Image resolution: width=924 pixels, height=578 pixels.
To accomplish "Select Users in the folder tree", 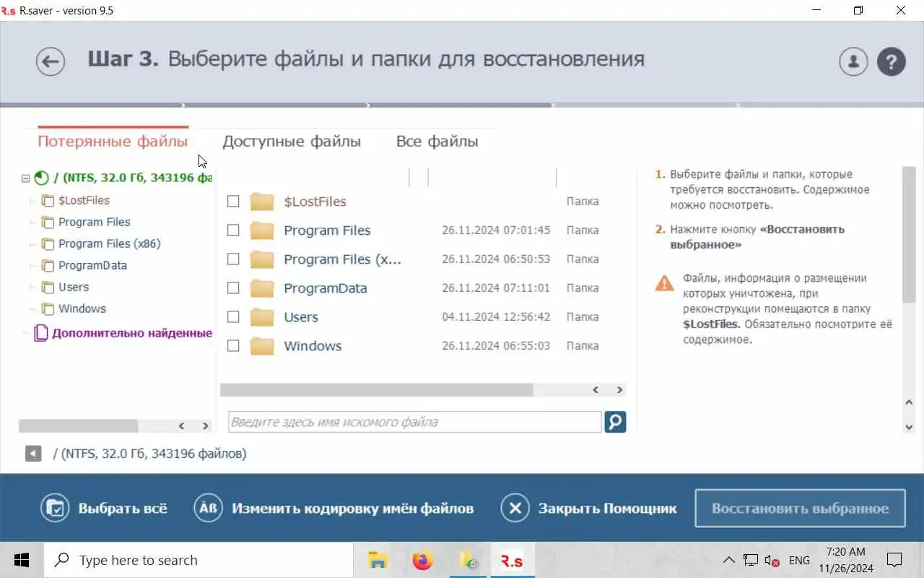I will tap(74, 287).
